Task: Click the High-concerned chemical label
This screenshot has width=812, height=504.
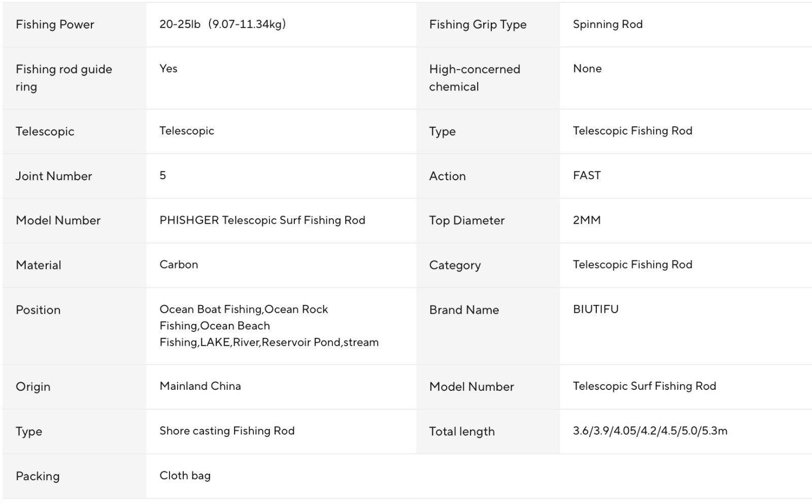Action: tap(475, 78)
